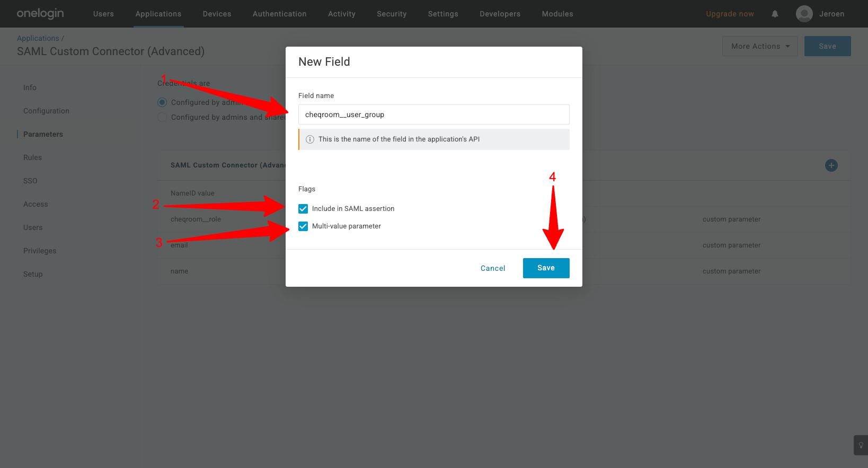Open the SSO sidebar tab

click(x=30, y=181)
